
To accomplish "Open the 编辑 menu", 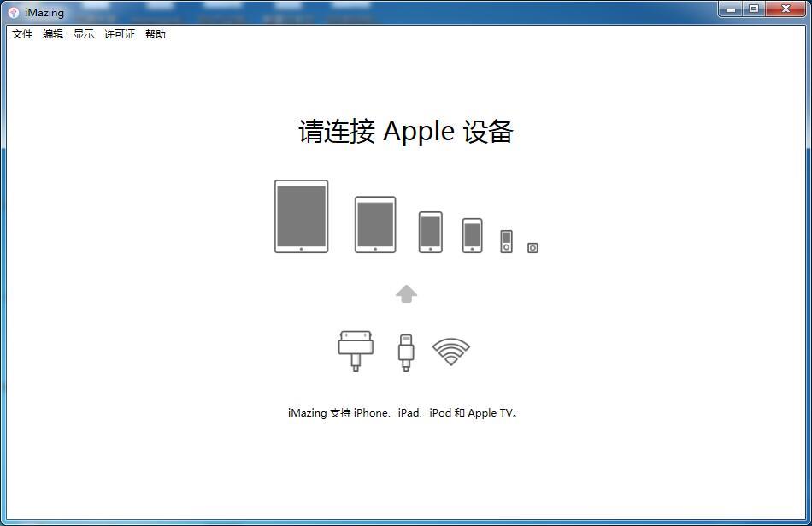I will [53, 34].
